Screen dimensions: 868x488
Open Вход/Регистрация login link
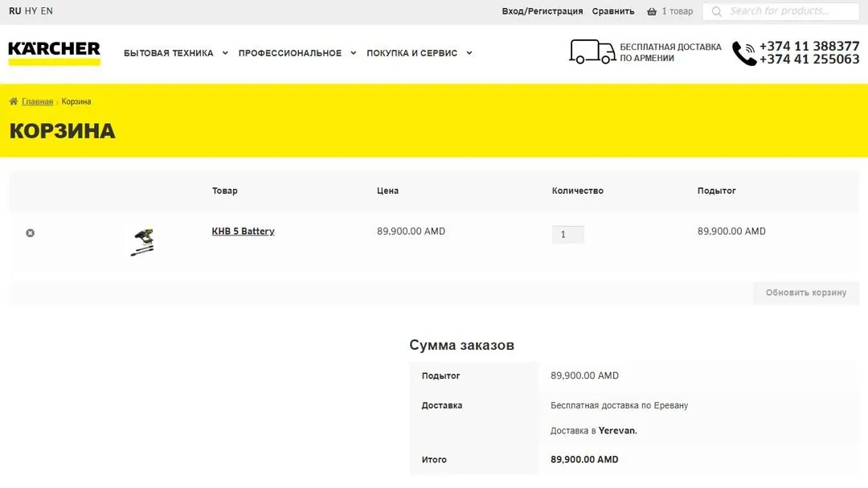pos(542,11)
